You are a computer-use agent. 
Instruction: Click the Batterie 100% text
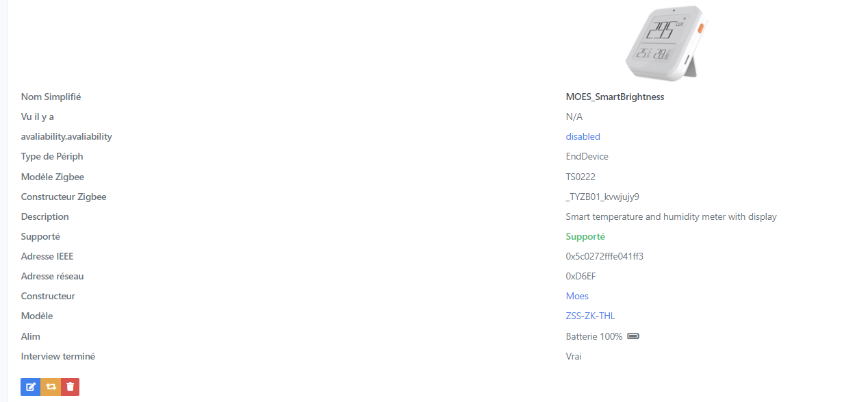593,336
